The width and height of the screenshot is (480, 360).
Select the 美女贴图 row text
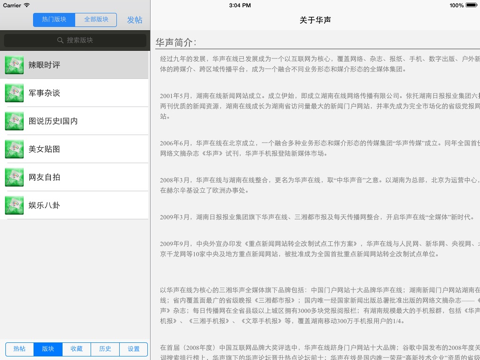[44, 149]
